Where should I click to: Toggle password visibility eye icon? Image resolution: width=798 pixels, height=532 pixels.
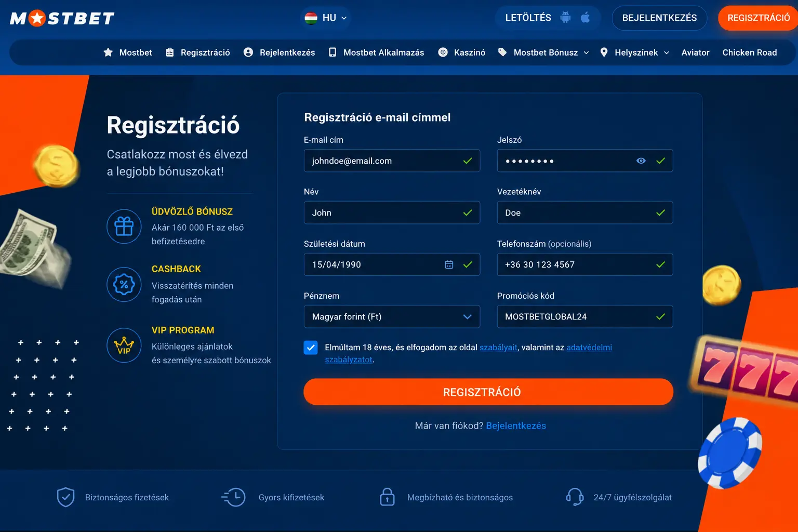(641, 161)
